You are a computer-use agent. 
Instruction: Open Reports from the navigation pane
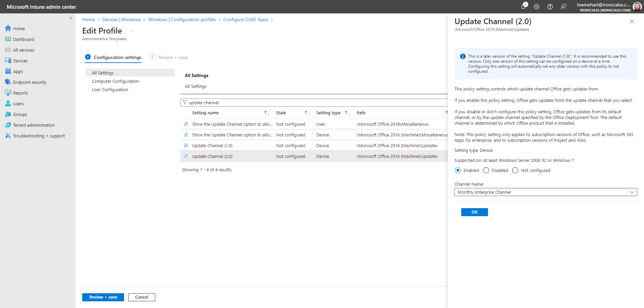(20, 93)
